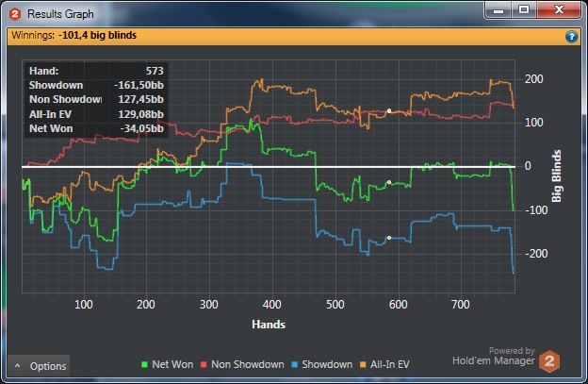Expand the Options panel
This screenshot has width=588, height=384.
click(39, 366)
